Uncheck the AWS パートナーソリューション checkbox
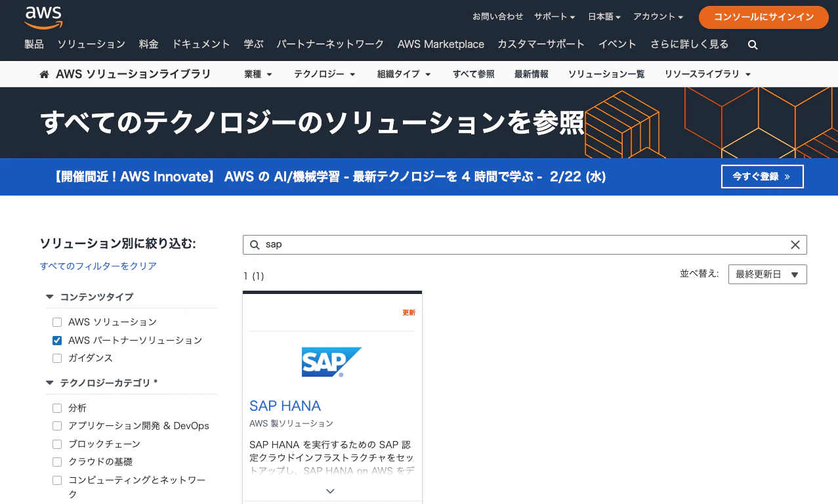 point(57,341)
